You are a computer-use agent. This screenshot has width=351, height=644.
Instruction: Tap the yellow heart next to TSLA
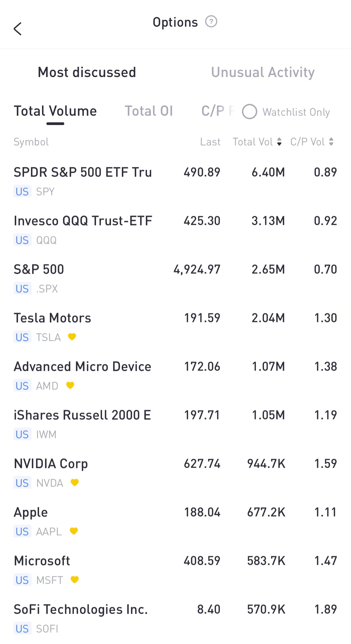point(72,337)
